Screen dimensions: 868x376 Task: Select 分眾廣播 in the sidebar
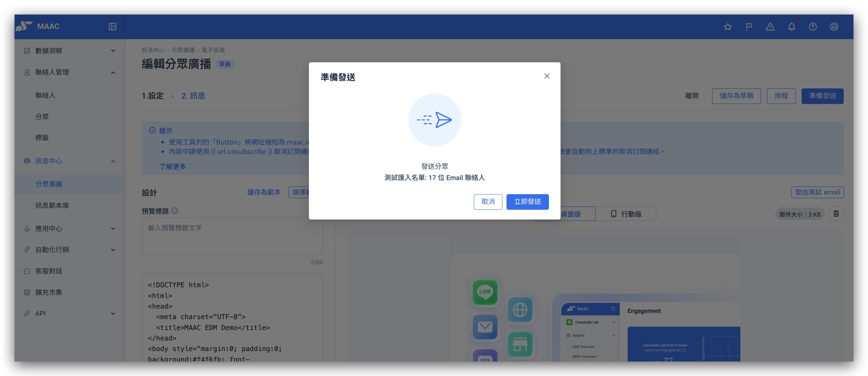(69, 184)
